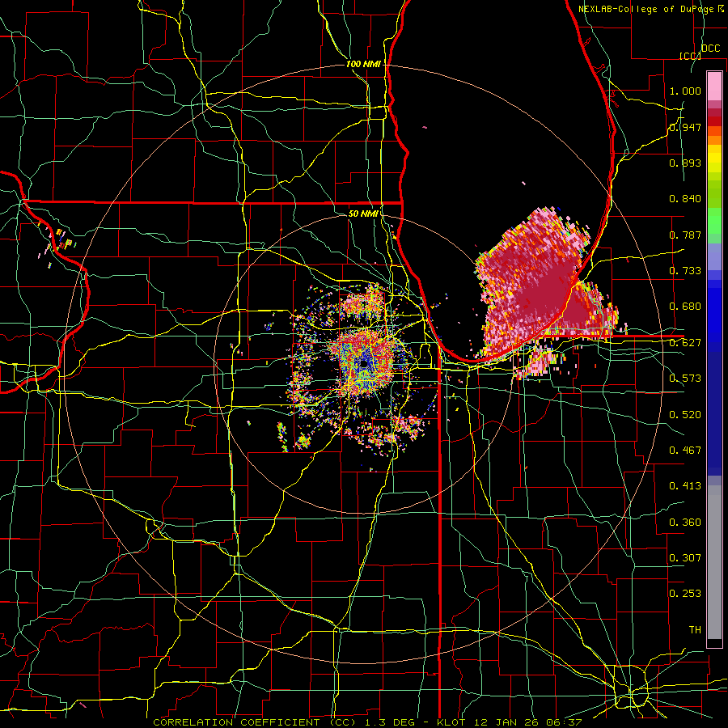
Task: Select the 0.680 scale value
Action: tap(685, 307)
